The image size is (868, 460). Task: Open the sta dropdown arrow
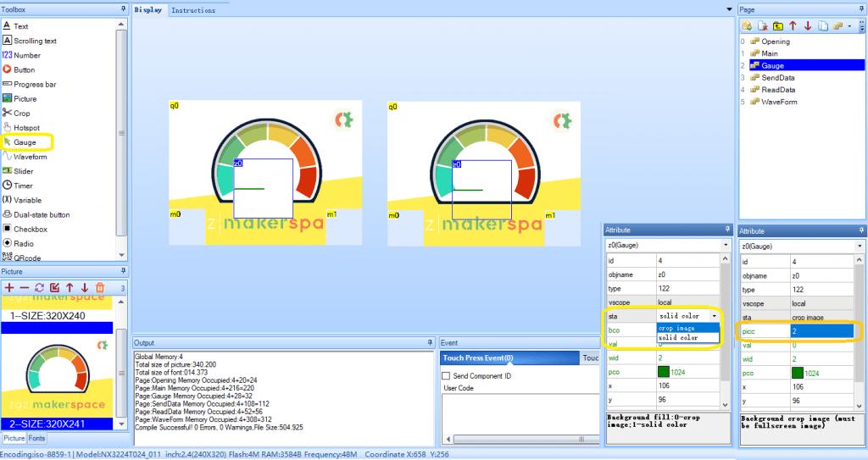click(x=714, y=315)
